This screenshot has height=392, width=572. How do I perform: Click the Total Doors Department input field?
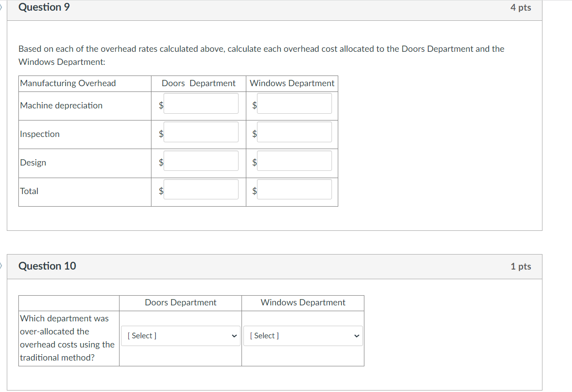coord(201,189)
